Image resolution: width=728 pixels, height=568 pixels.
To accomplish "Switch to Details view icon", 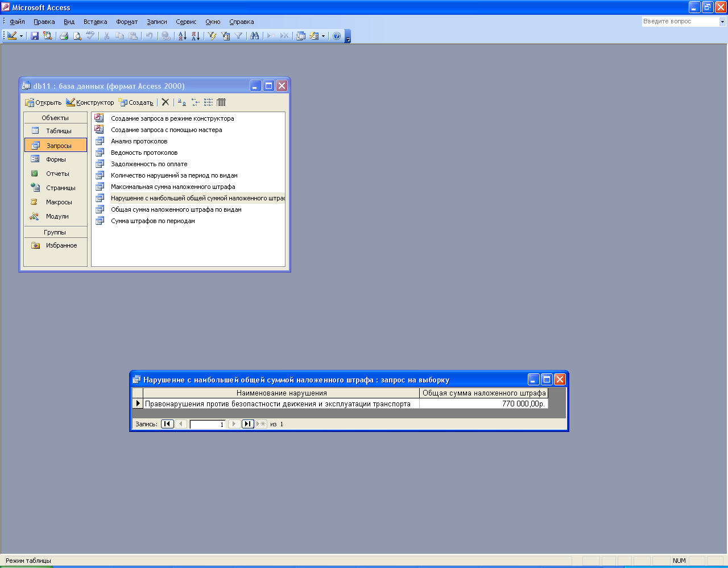I will click(x=221, y=102).
